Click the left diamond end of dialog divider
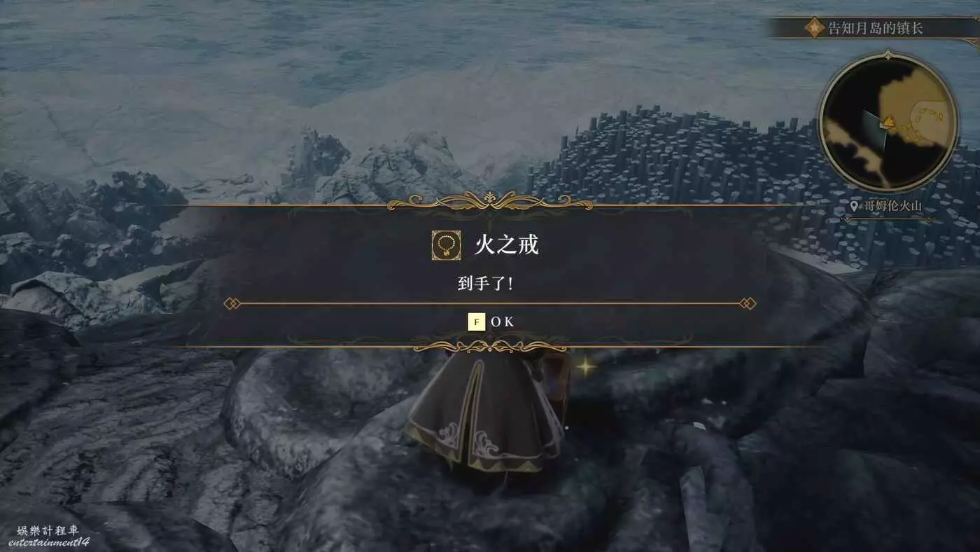This screenshot has width=980, height=552. [232, 303]
